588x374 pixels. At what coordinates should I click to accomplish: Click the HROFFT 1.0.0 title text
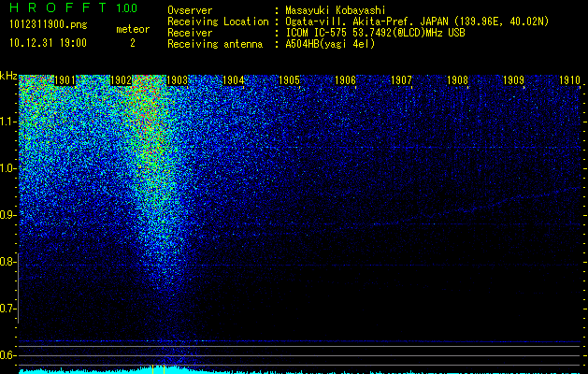click(x=74, y=7)
